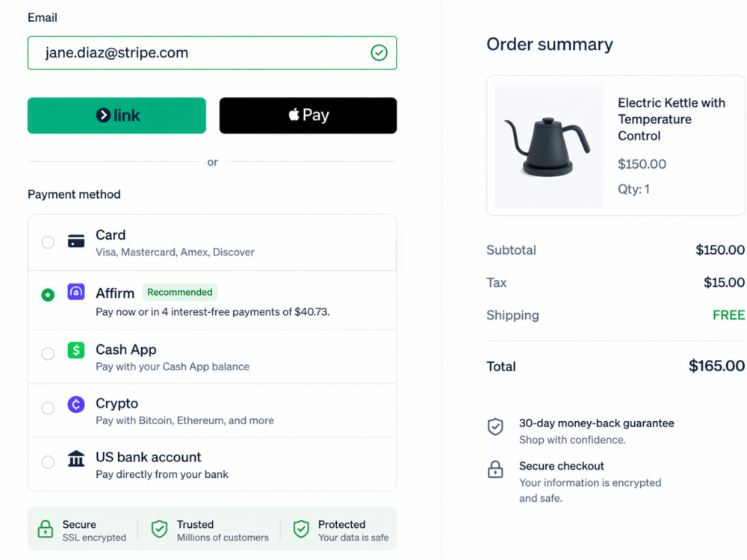Click the email input field
This screenshot has width=747, height=560.
point(212,53)
